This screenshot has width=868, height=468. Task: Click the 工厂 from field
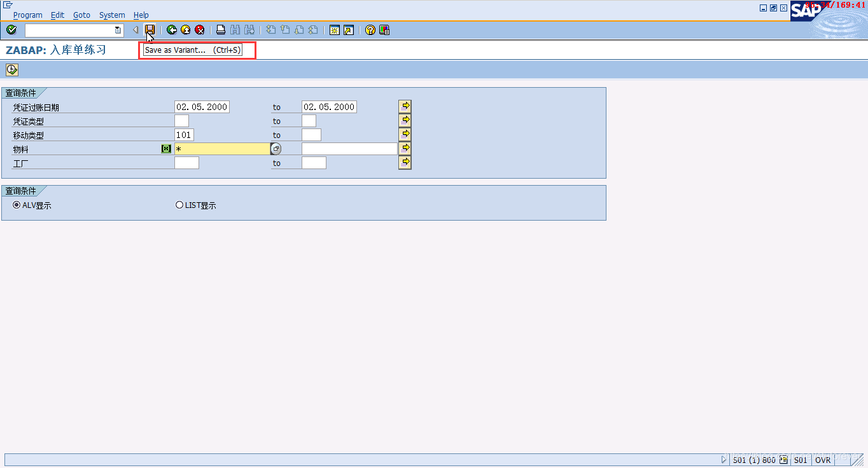pos(186,163)
